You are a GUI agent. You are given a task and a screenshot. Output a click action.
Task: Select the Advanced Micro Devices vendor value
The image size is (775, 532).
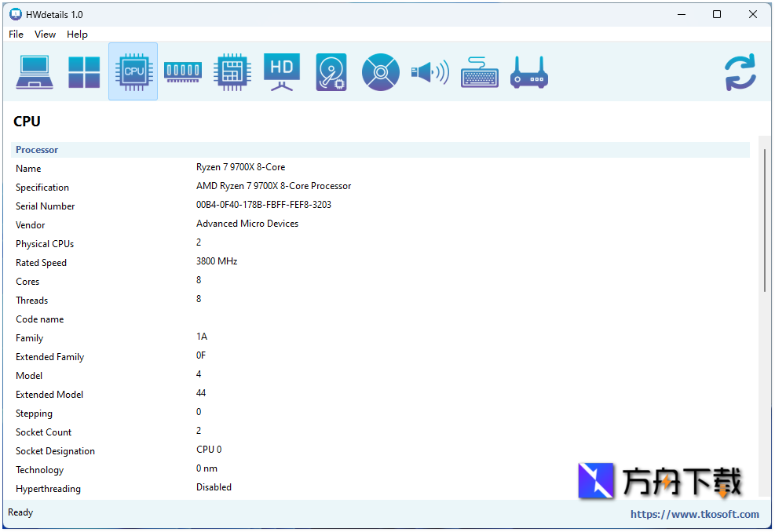[x=247, y=224]
